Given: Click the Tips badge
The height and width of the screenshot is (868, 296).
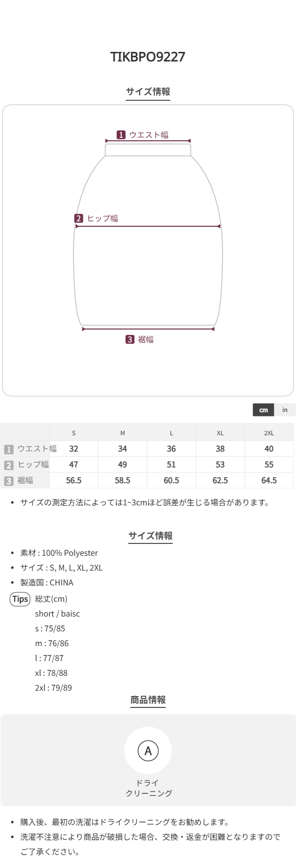Looking at the screenshot, I should [20, 599].
